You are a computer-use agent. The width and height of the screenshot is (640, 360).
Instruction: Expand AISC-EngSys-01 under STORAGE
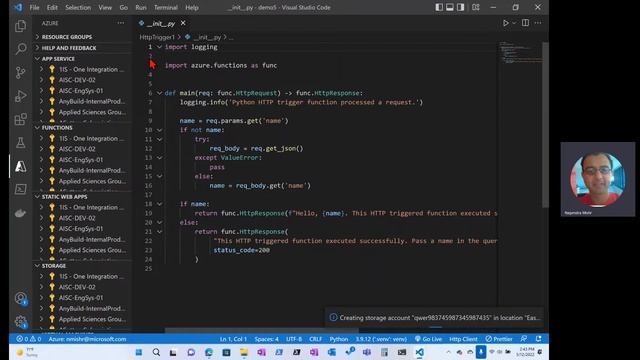41,298
